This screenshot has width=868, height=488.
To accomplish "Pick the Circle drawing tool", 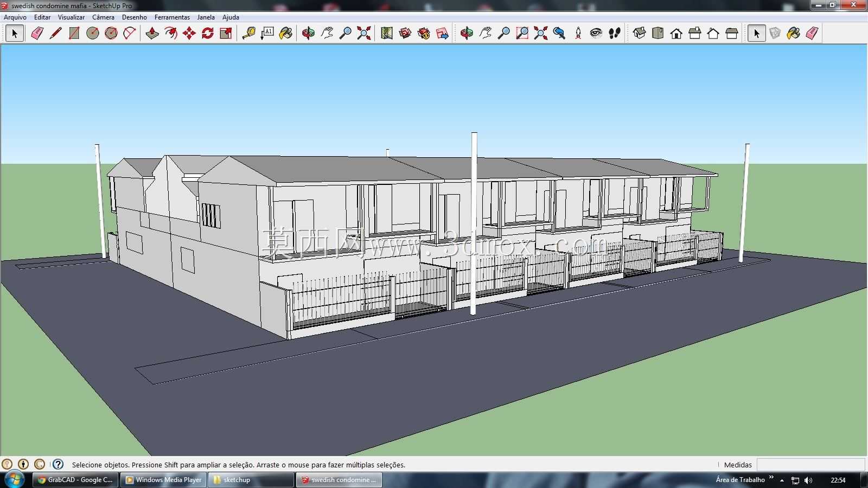I will tap(93, 33).
